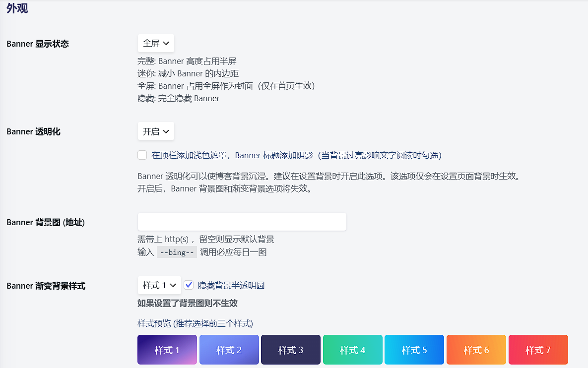This screenshot has width=588, height=368.
Task: Select the 样式 6 orange gradient swatch
Action: [x=476, y=350]
